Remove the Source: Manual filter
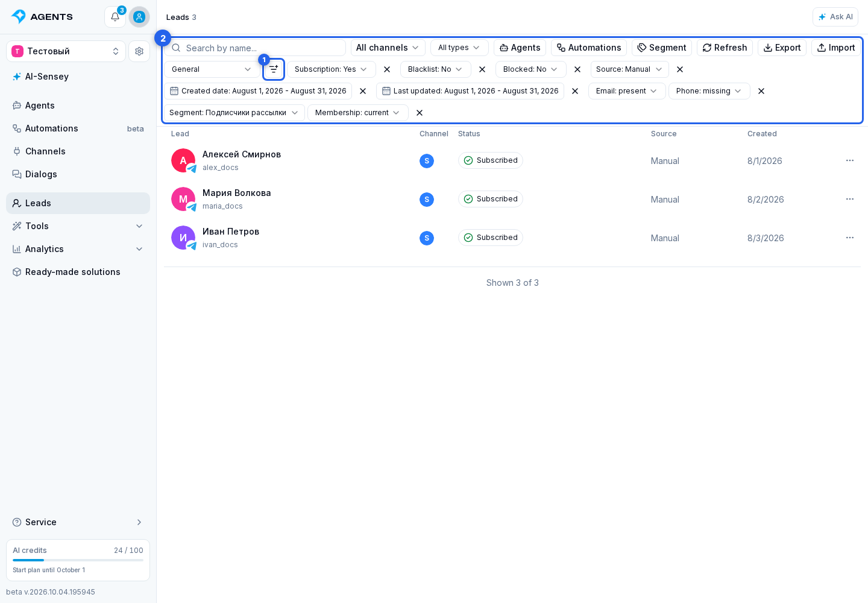The image size is (868, 603). [x=680, y=69]
